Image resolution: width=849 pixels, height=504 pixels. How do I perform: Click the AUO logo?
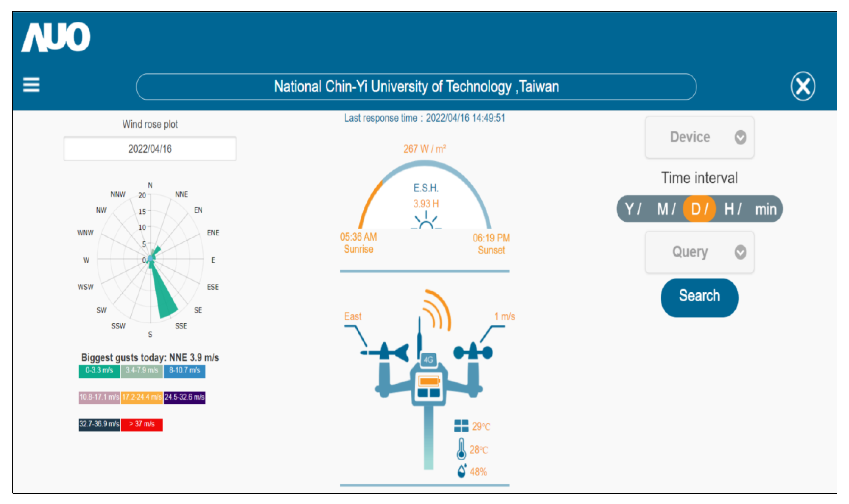pyautogui.click(x=56, y=37)
